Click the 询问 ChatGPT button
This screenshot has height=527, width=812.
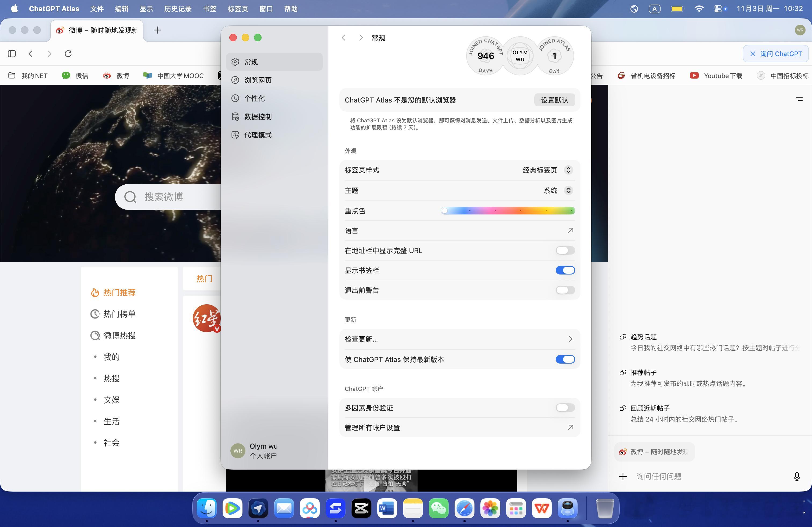[776, 53]
